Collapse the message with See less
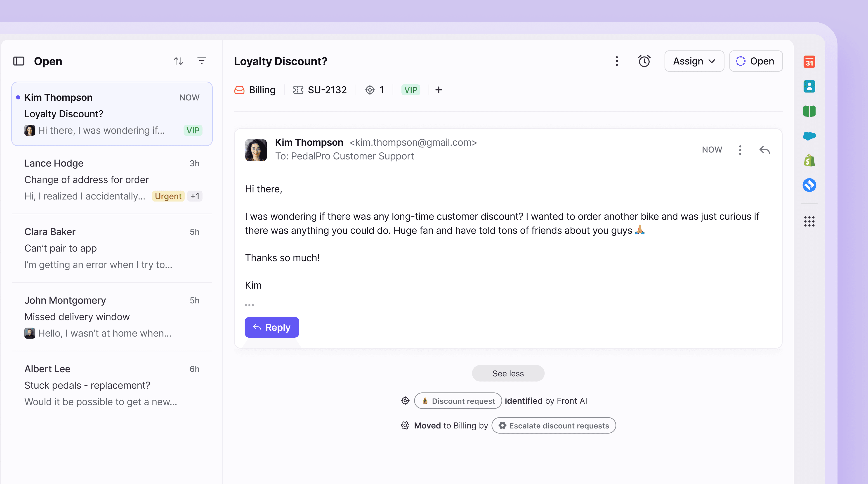The image size is (868, 484). tap(508, 373)
